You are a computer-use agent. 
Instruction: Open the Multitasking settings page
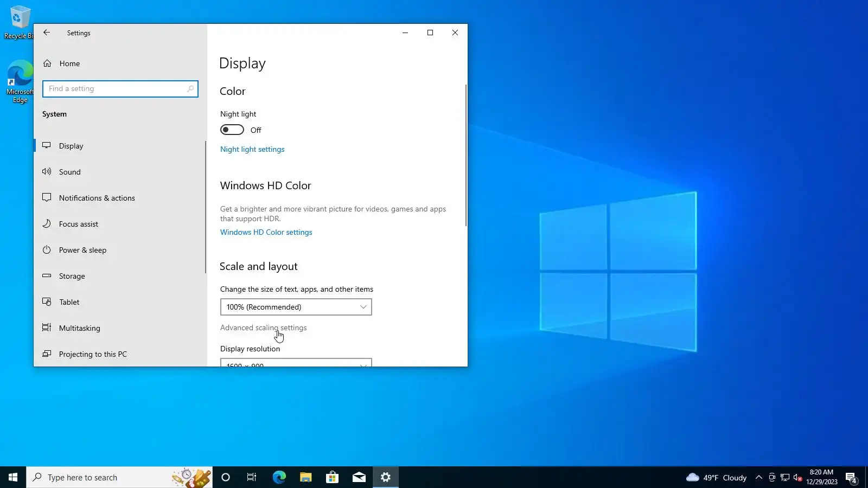point(80,328)
